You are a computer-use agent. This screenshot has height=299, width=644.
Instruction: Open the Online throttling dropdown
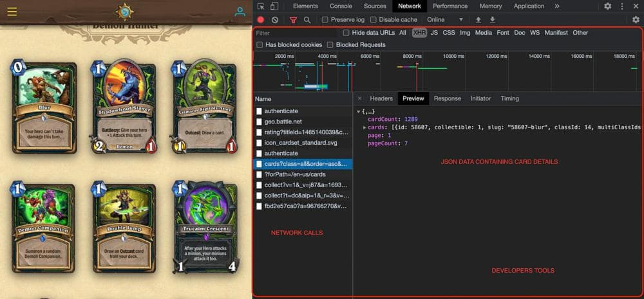tap(445, 20)
